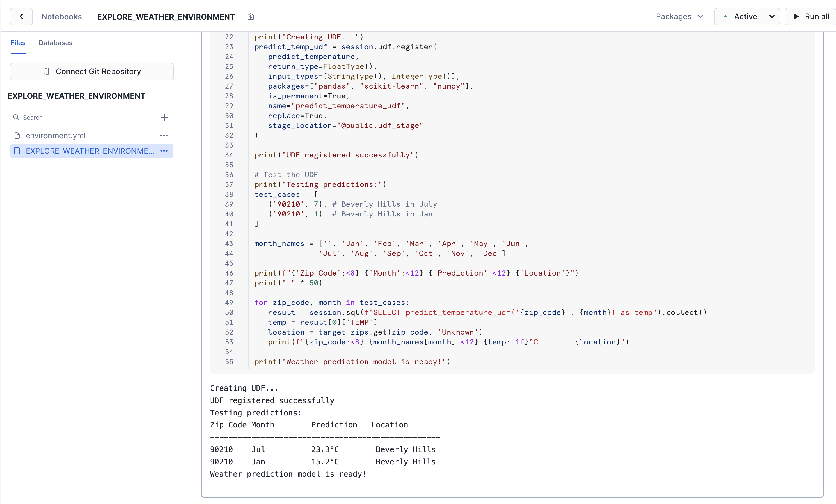Click the Active status button
This screenshot has width=836, height=504.
click(740, 17)
